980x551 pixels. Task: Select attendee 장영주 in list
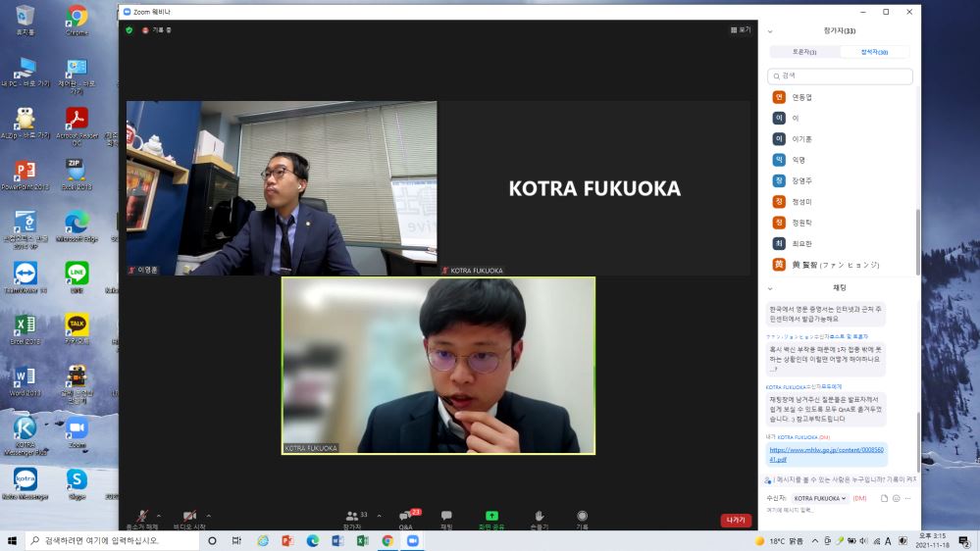pyautogui.click(x=840, y=181)
